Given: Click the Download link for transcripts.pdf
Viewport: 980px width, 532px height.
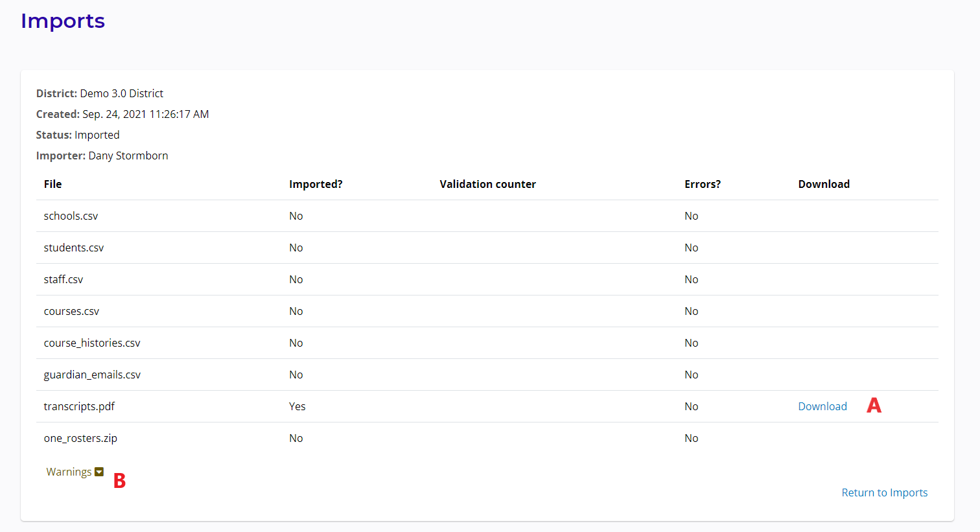Looking at the screenshot, I should 822,406.
